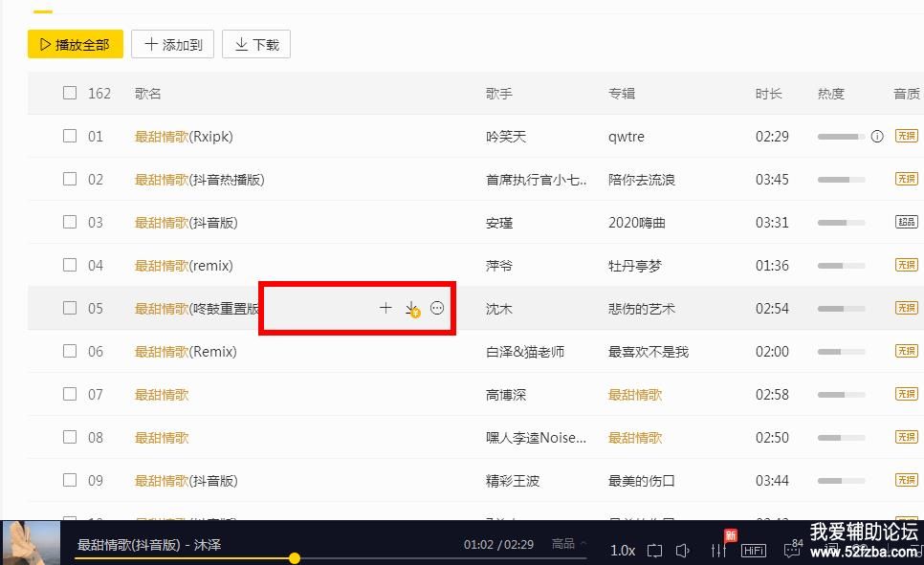The height and width of the screenshot is (565, 924).
Task: Click the 无损 quality badge on row 04
Action: pyautogui.click(x=907, y=265)
